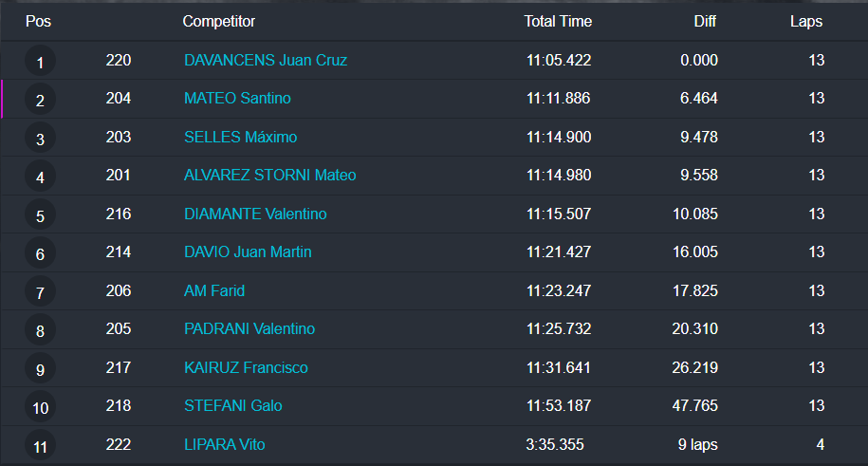Click position 10 circle badge
Screen dimensions: 868x466
40,408
